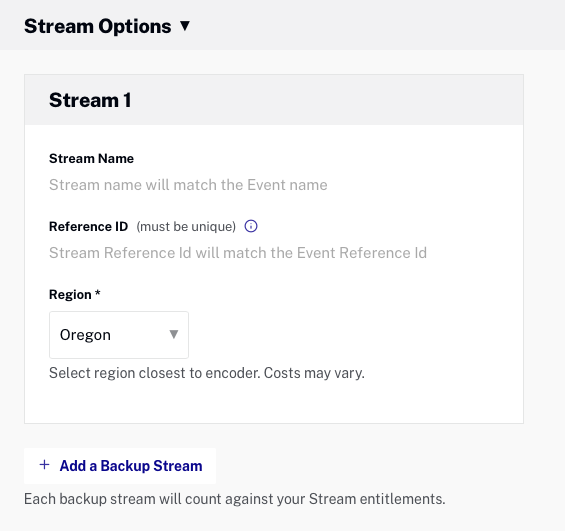Click the Stream Name label
Viewport: 565px width, 531px height.
(x=92, y=159)
